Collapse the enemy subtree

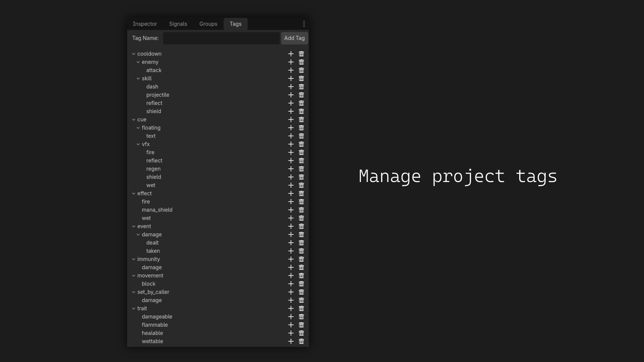click(138, 62)
